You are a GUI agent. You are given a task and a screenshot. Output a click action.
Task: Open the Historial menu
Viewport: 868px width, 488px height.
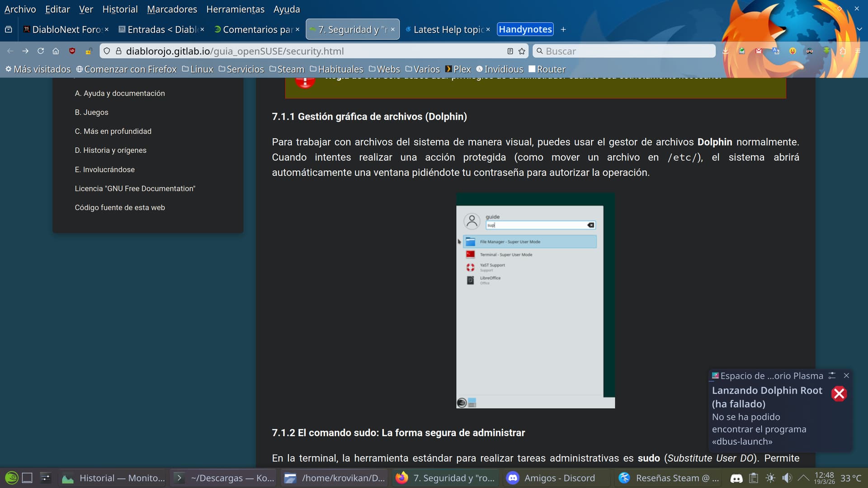tap(120, 9)
